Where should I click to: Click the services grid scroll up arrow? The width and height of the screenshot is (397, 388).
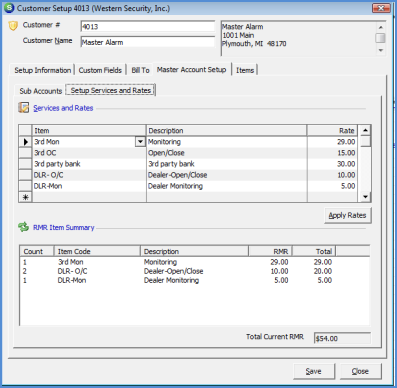click(x=365, y=130)
